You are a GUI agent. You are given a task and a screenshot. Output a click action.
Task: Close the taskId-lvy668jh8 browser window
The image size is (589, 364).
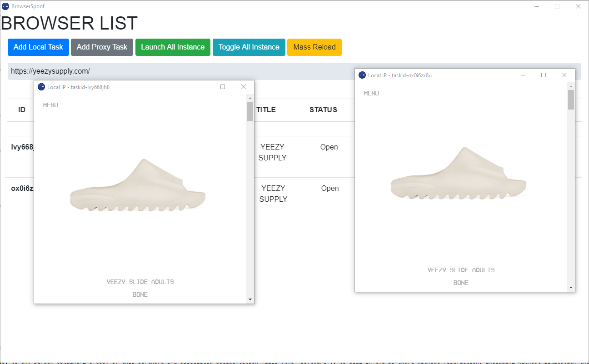pyautogui.click(x=244, y=87)
